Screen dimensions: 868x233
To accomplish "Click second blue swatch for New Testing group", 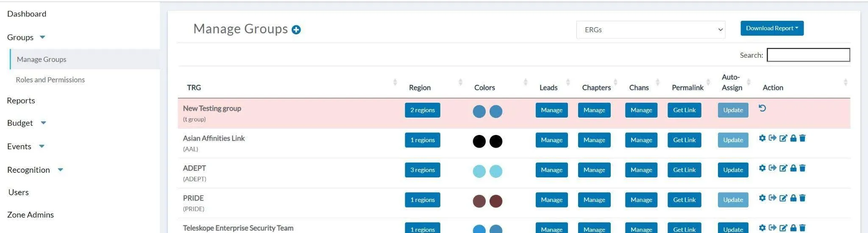I will click(496, 112).
